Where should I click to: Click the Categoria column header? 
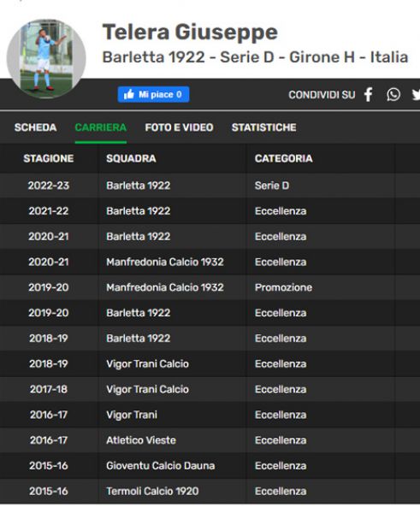pyautogui.click(x=283, y=158)
